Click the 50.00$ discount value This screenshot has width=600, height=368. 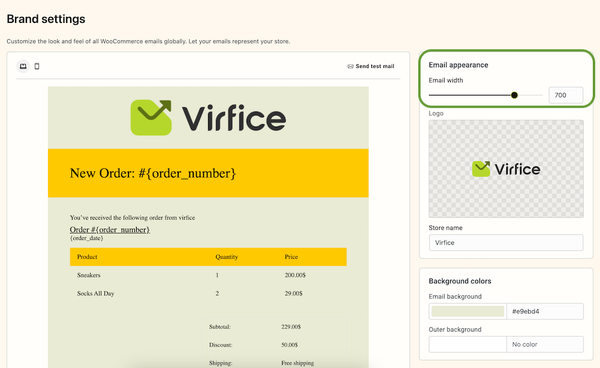pyautogui.click(x=290, y=345)
